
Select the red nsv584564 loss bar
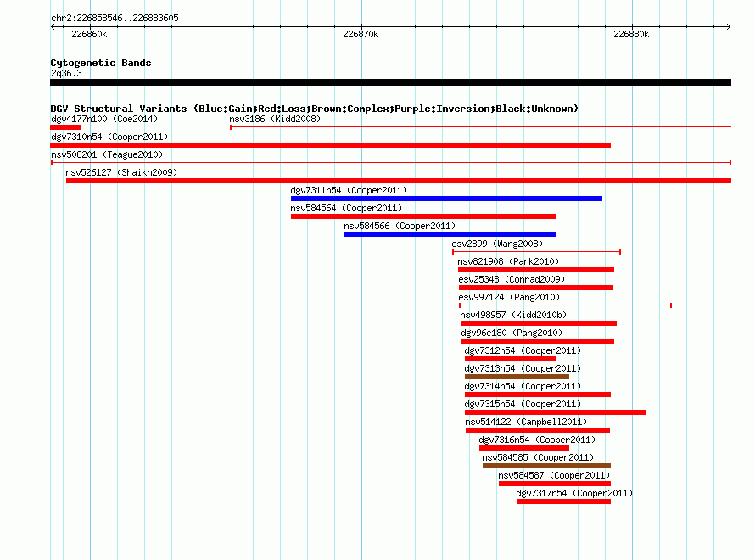click(x=423, y=216)
